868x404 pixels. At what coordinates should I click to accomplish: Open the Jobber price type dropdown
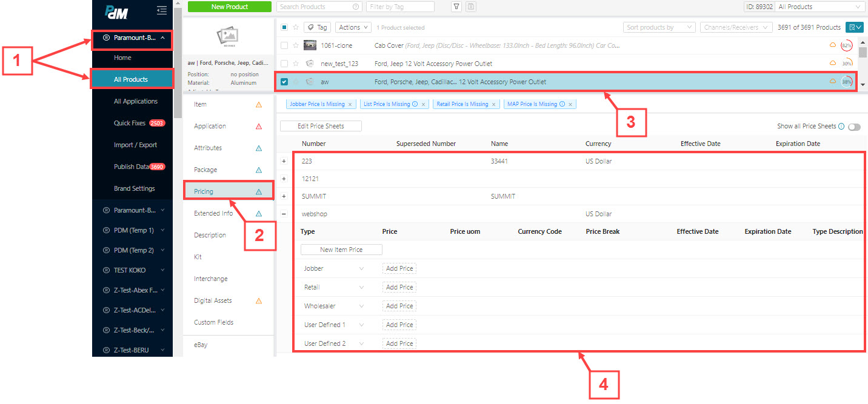pos(334,268)
